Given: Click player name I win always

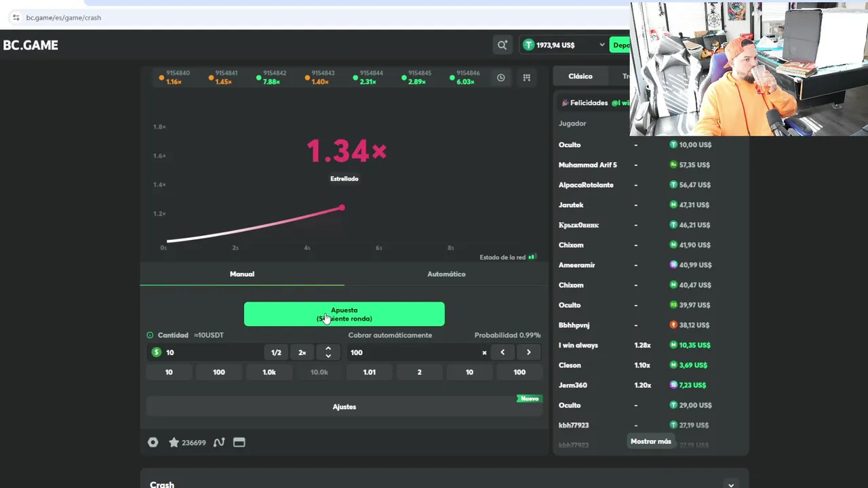Looking at the screenshot, I should [x=578, y=345].
